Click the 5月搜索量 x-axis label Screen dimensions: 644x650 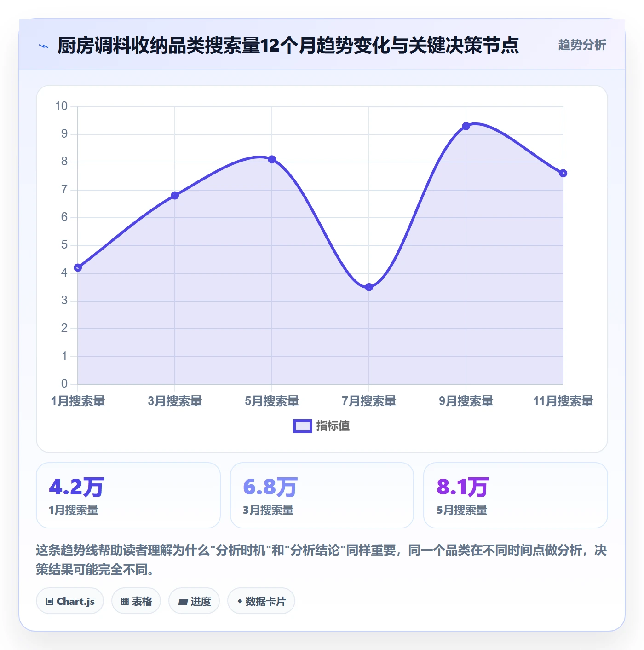272,401
